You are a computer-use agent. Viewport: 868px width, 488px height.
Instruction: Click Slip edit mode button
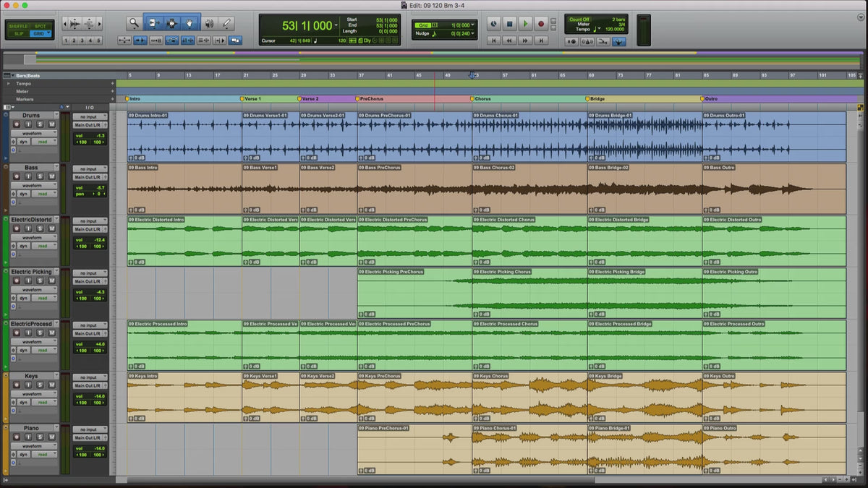click(18, 34)
